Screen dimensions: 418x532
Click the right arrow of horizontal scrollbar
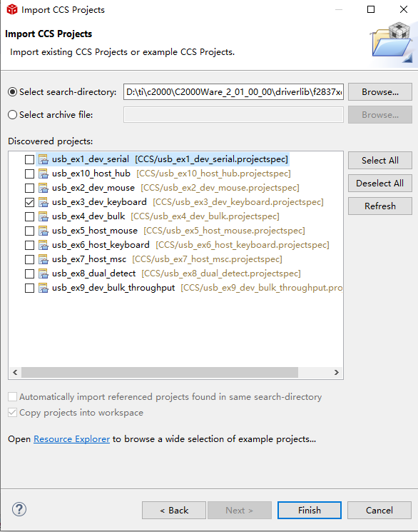(x=336, y=372)
